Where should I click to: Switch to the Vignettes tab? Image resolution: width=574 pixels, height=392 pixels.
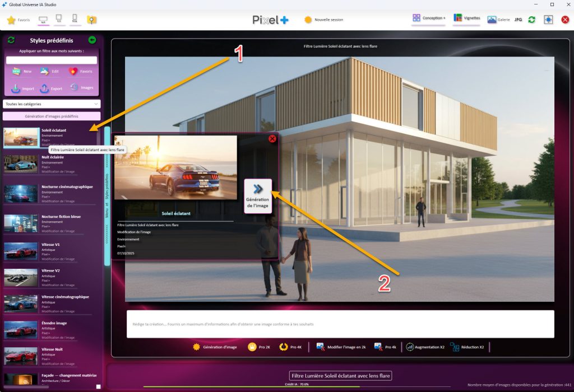click(x=467, y=18)
